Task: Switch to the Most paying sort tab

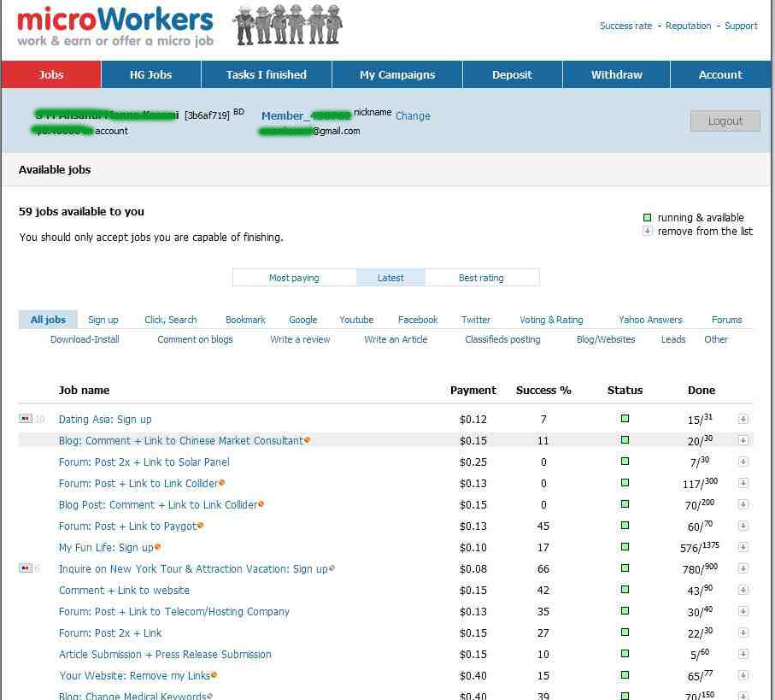Action: click(x=294, y=277)
